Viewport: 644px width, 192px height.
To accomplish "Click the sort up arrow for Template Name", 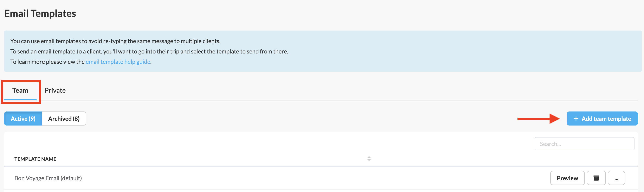I will [369, 157].
